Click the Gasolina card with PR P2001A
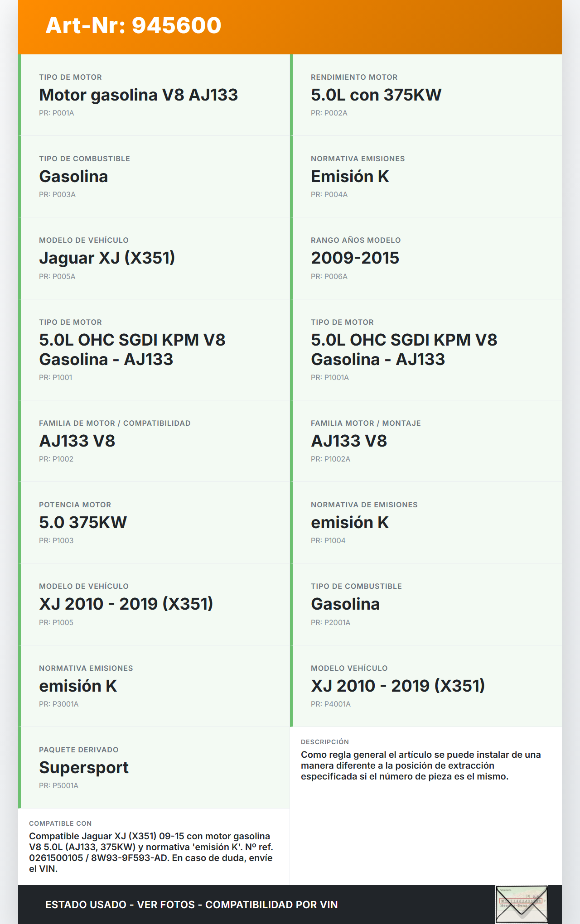Image resolution: width=580 pixels, height=924 pixels. click(x=426, y=604)
